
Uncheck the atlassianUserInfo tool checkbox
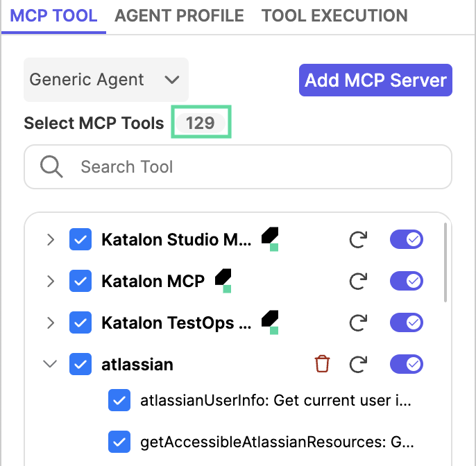point(119,400)
